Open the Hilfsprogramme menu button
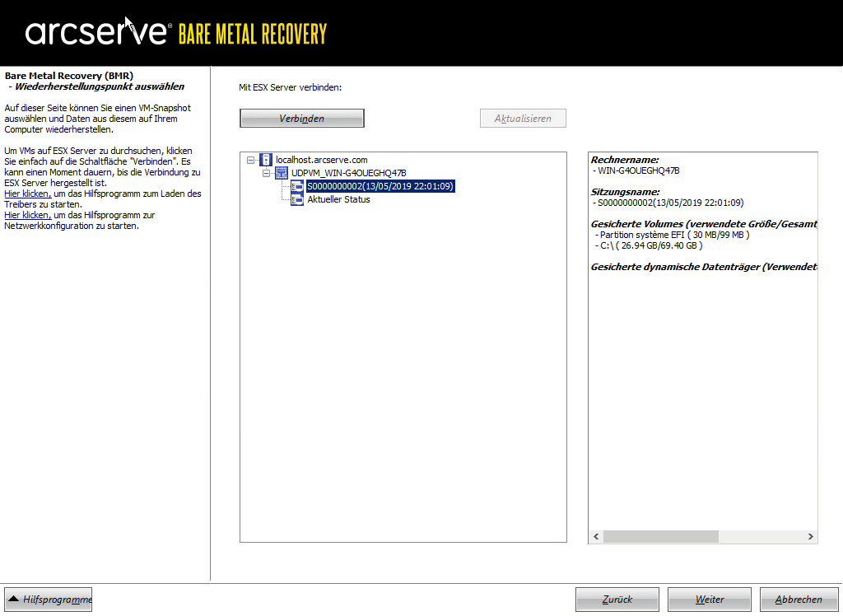The width and height of the screenshot is (843, 616). click(49, 600)
